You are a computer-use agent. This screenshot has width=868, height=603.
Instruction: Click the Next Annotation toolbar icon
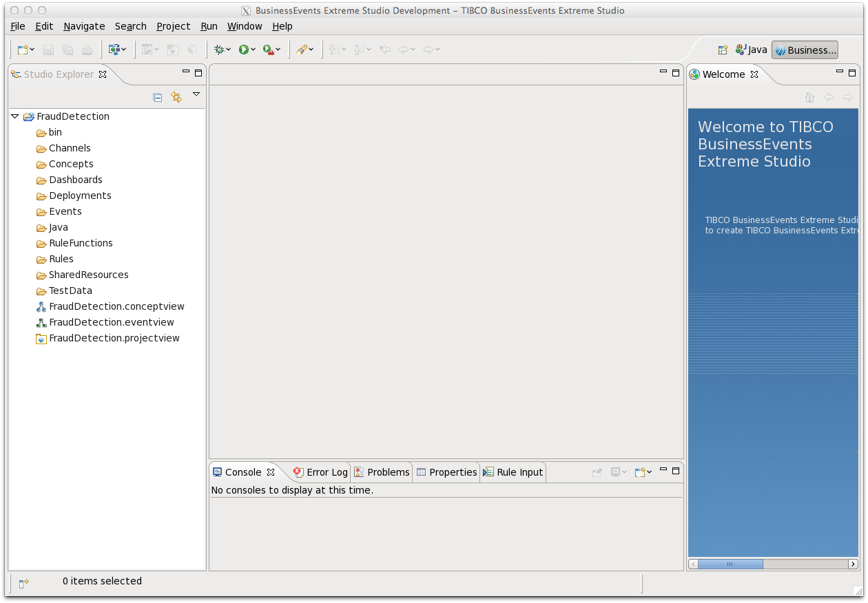coord(333,50)
